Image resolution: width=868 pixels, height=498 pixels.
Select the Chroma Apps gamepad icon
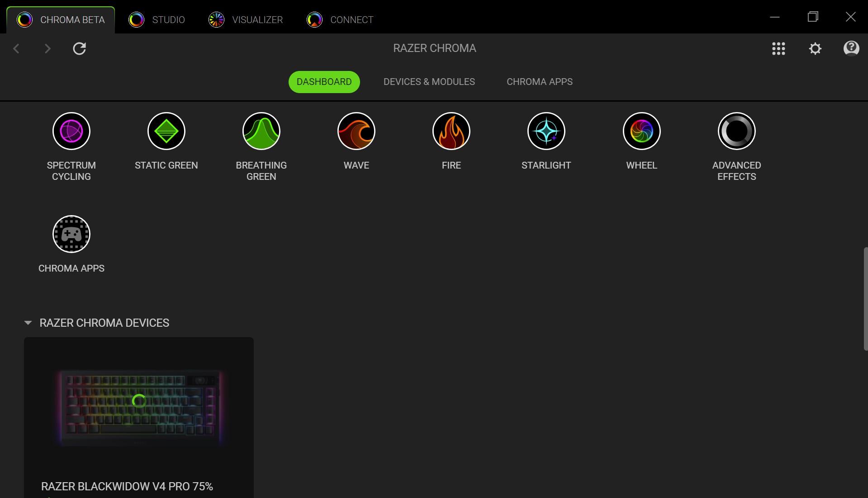tap(71, 234)
